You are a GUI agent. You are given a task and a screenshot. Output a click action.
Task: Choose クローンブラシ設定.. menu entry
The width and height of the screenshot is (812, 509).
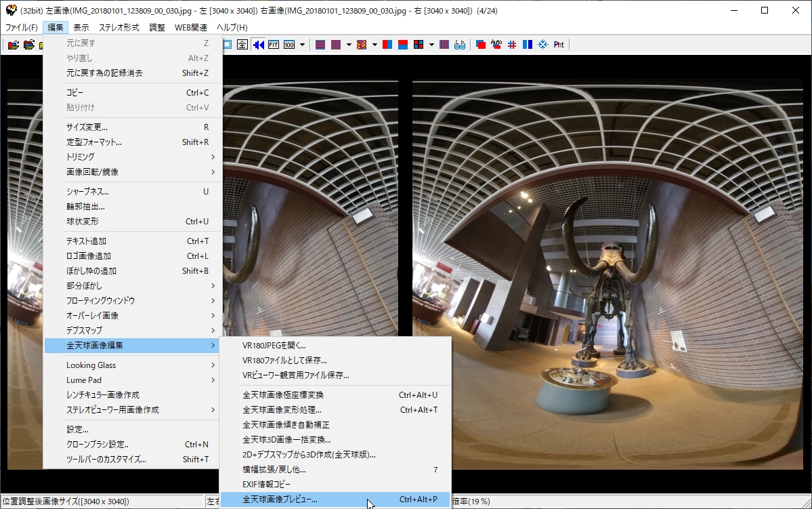pos(133,445)
